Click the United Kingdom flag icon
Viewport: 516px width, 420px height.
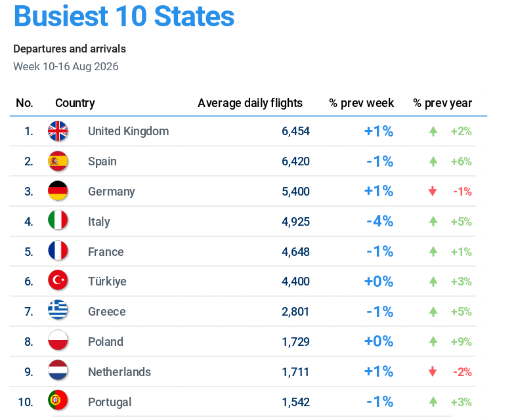pyautogui.click(x=58, y=131)
